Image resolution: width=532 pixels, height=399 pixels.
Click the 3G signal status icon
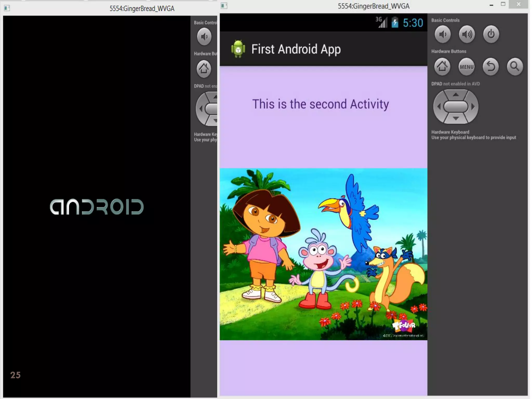381,22
